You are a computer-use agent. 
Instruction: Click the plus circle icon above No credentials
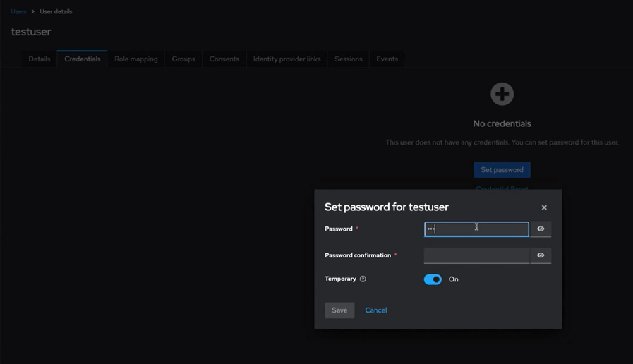click(502, 94)
